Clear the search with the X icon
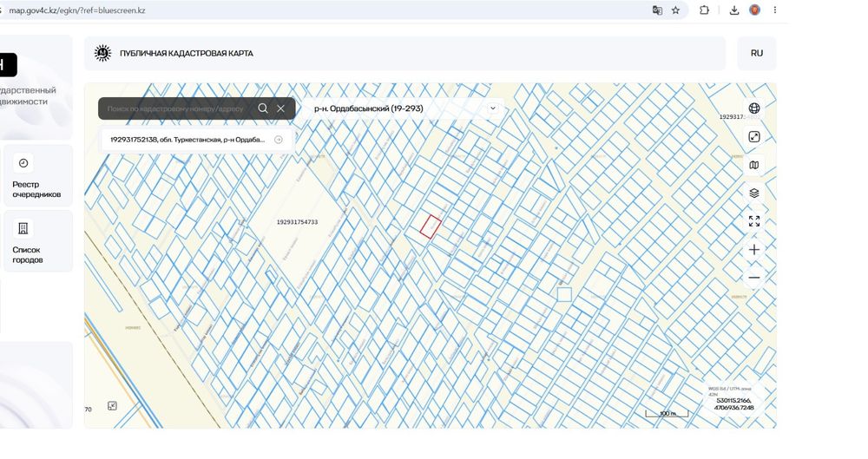Screen dimensions: 868x459 (280, 108)
